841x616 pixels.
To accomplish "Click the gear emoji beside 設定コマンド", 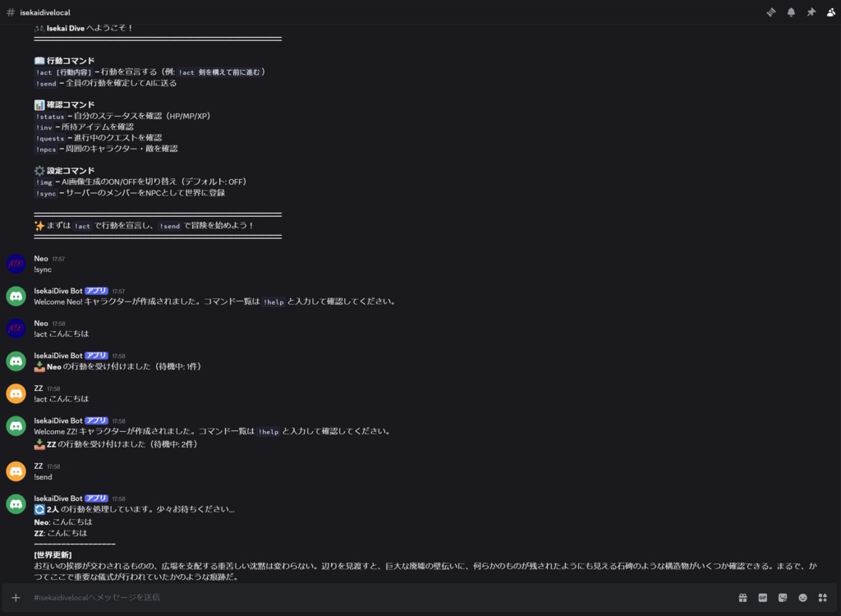I will (39, 171).
